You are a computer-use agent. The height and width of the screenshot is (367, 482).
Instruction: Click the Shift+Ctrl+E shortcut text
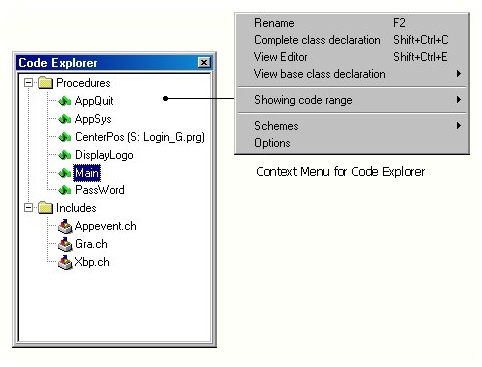pyautogui.click(x=420, y=57)
